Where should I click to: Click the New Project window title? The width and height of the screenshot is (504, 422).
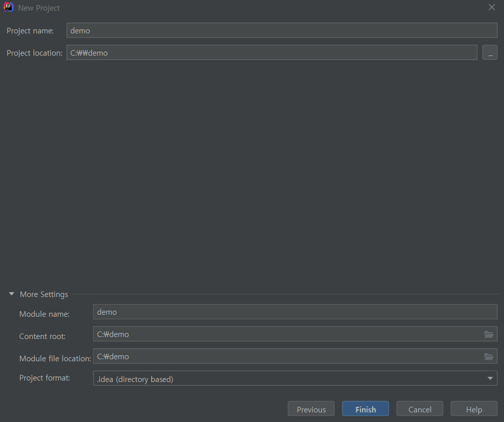pos(39,8)
